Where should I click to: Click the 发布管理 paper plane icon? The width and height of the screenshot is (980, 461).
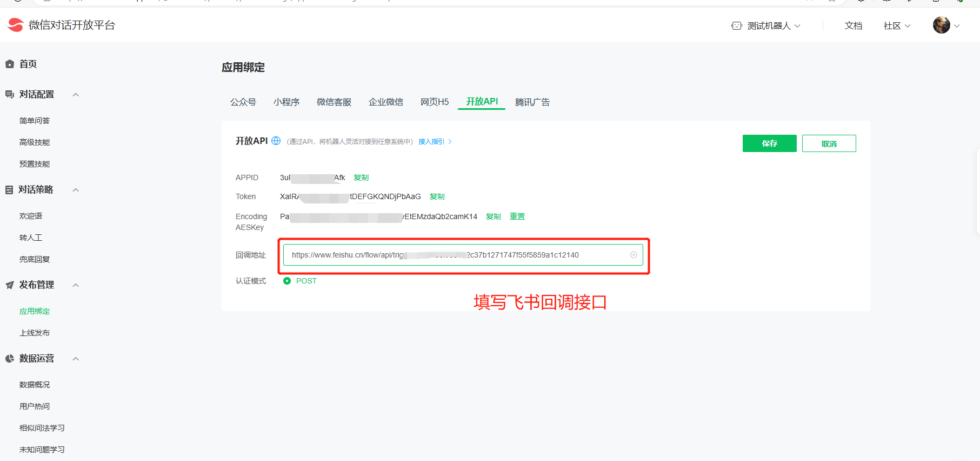pyautogui.click(x=10, y=285)
